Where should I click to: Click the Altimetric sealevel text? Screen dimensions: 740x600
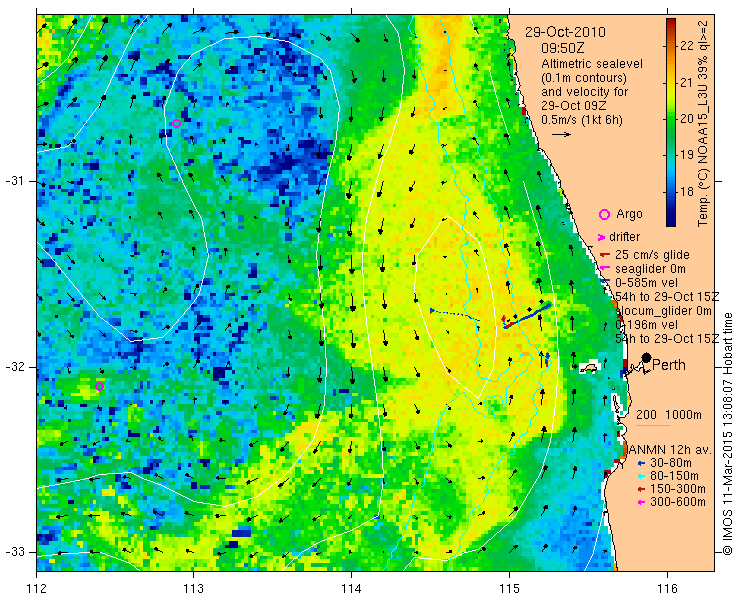592,63
